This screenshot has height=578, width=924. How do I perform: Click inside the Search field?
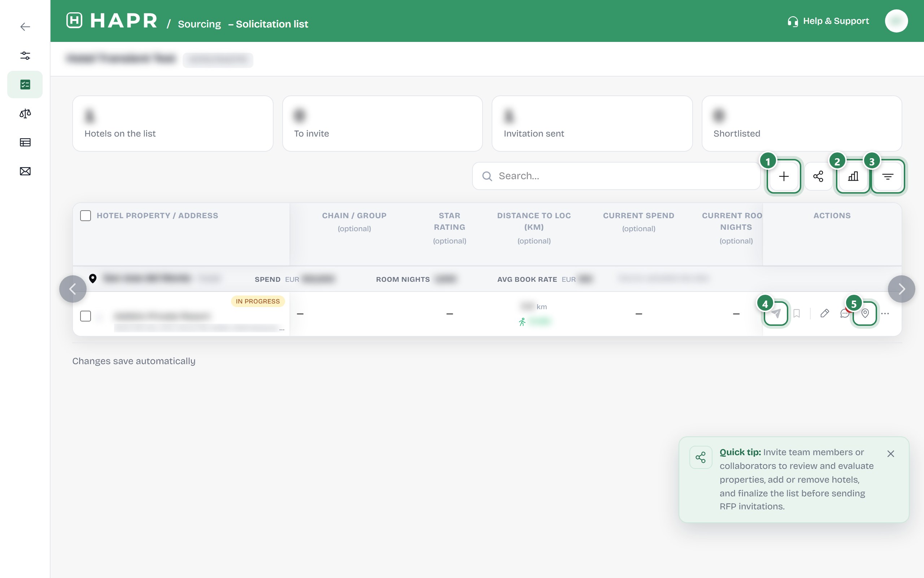tap(616, 176)
